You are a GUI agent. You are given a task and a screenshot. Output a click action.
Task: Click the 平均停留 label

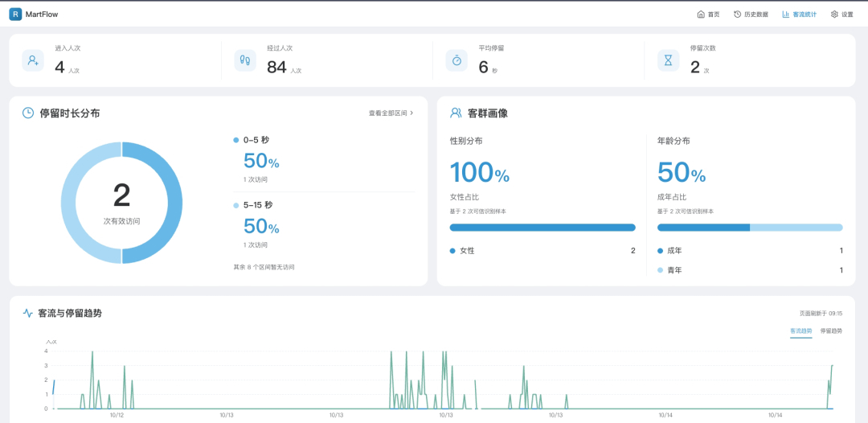(x=492, y=48)
